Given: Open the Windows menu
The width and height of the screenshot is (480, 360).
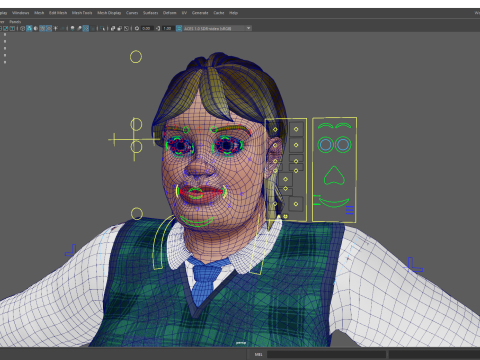Looking at the screenshot, I should click(x=21, y=13).
